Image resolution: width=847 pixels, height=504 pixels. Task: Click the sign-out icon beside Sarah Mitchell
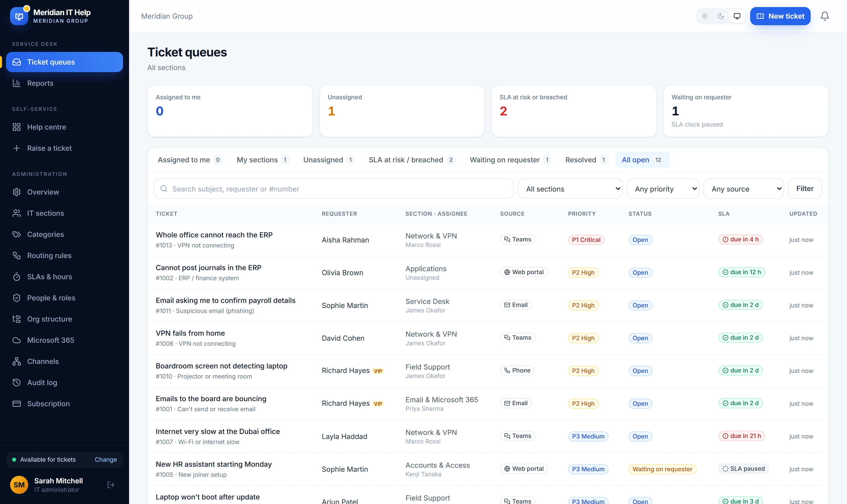coord(111,485)
